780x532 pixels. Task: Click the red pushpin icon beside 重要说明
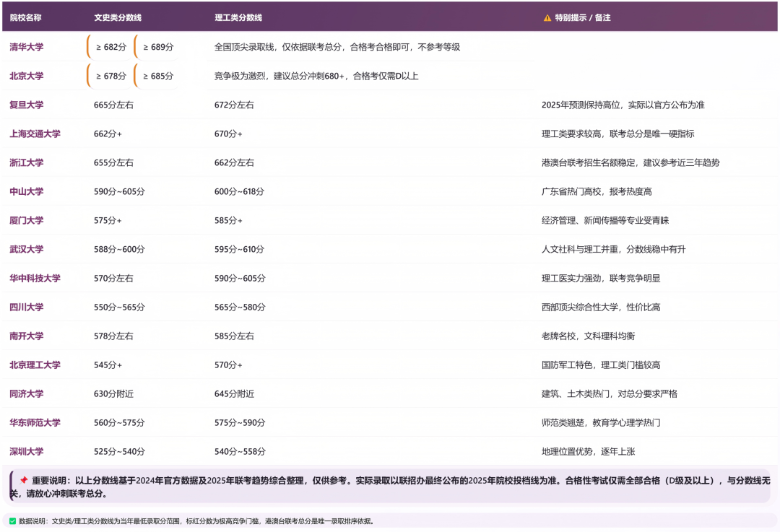[24, 480]
